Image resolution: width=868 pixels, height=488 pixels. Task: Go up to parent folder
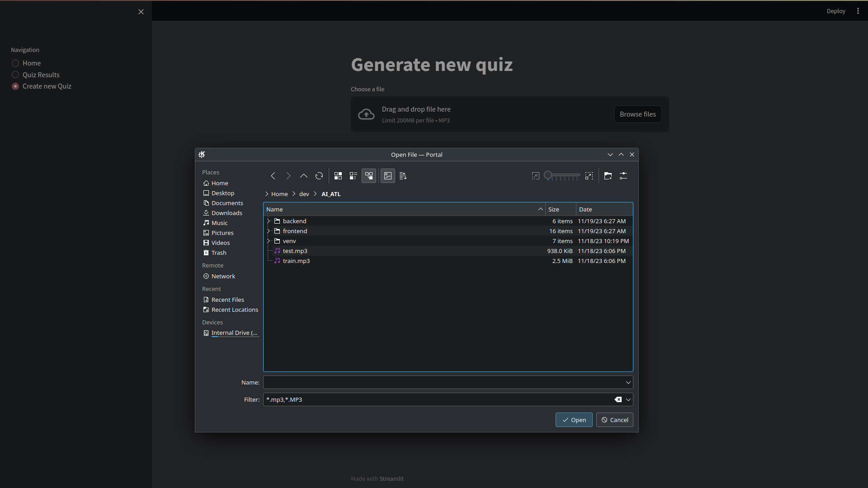click(304, 176)
